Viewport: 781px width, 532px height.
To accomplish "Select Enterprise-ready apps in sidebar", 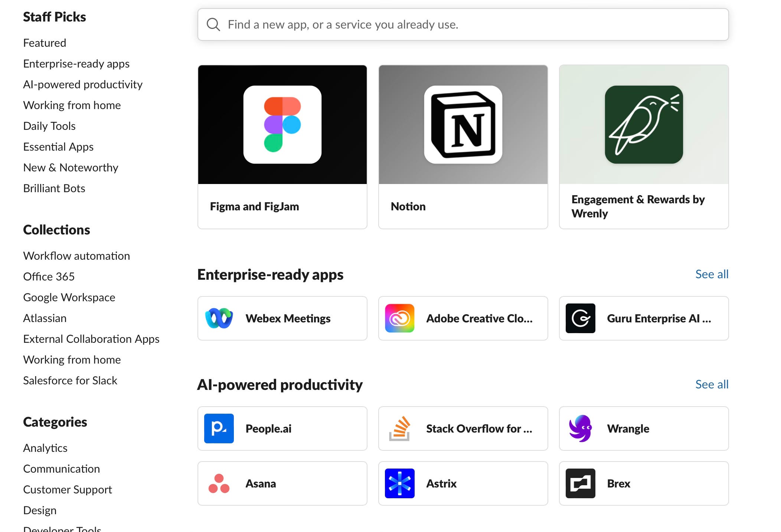I will (x=76, y=64).
